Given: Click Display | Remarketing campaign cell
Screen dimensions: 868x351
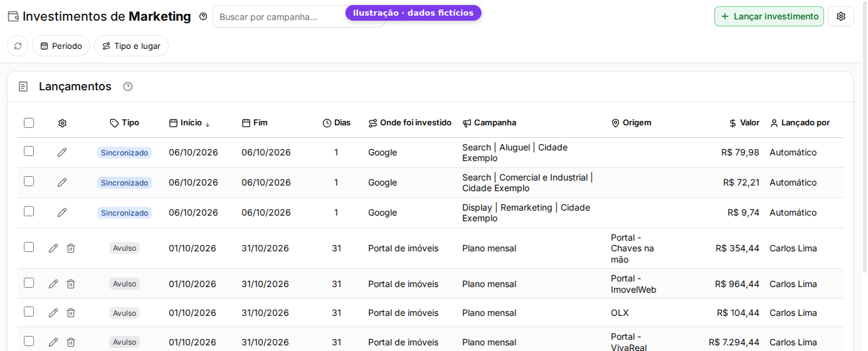Looking at the screenshot, I should 526,212.
